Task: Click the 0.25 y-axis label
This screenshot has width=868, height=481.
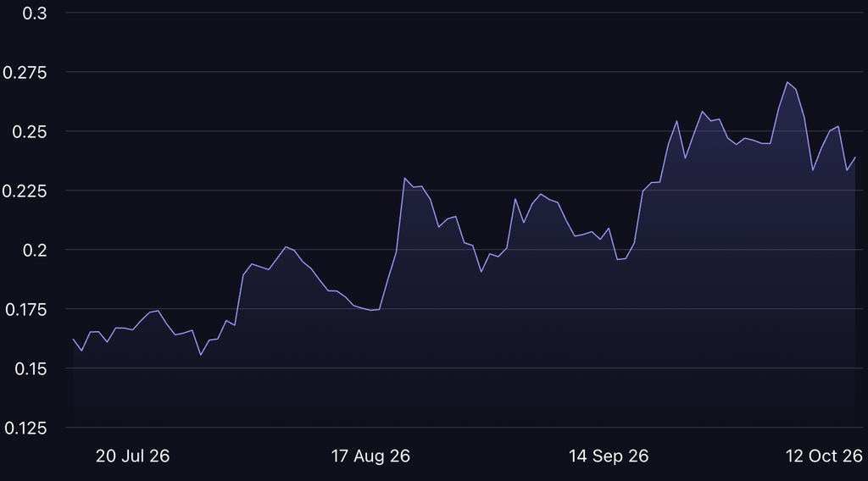Action: pos(30,132)
